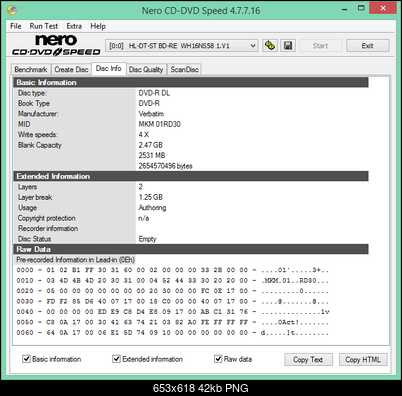Screen dimensions: 402x396
Task: Switch to the Disc Quality tab
Action: (x=146, y=69)
